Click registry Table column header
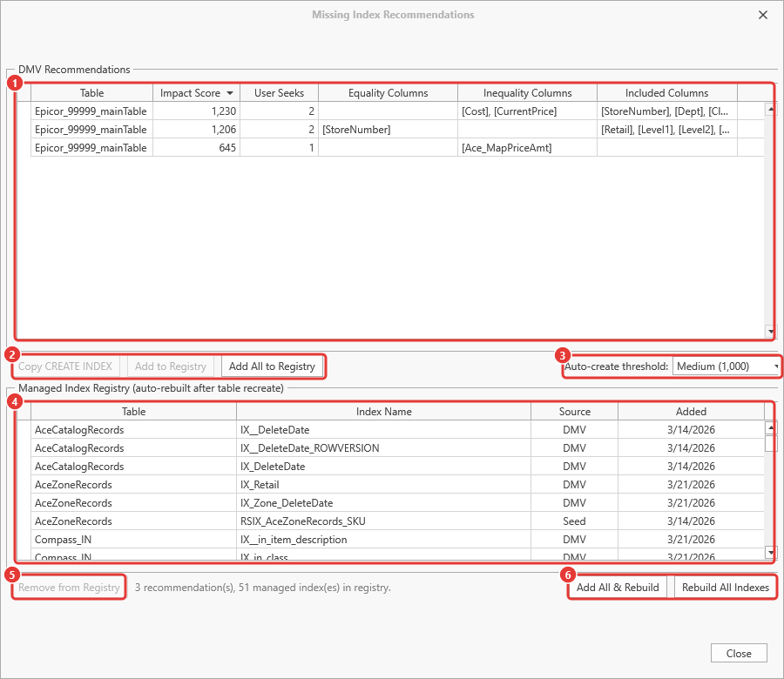784x679 pixels. 133,412
